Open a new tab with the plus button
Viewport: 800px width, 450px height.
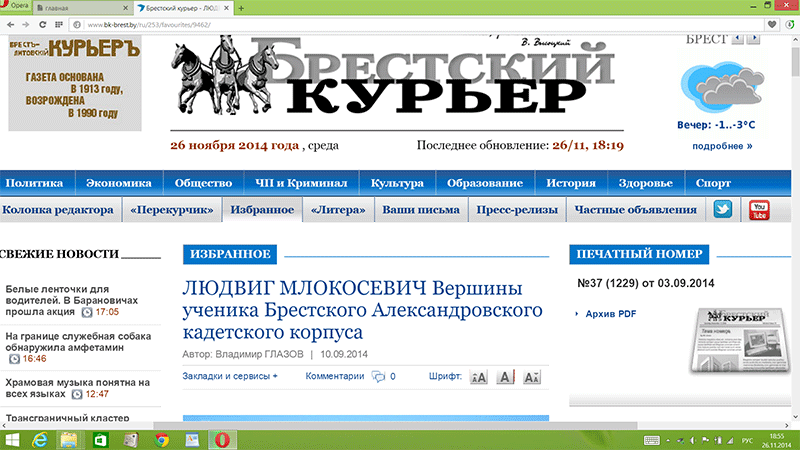click(x=241, y=8)
